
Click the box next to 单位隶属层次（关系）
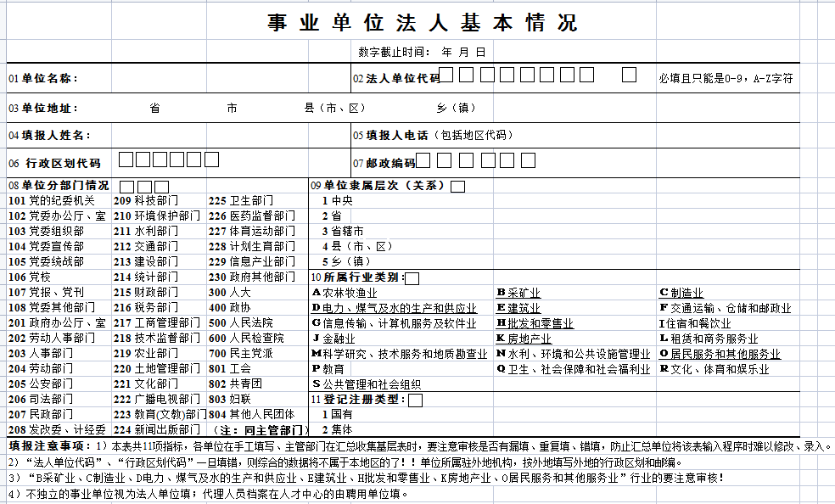pos(457,186)
